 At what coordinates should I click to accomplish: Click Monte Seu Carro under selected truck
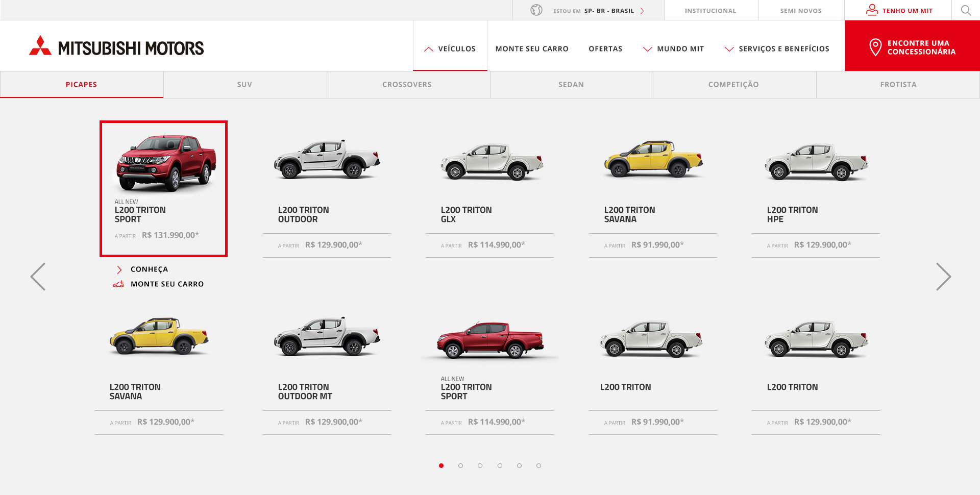[167, 284]
